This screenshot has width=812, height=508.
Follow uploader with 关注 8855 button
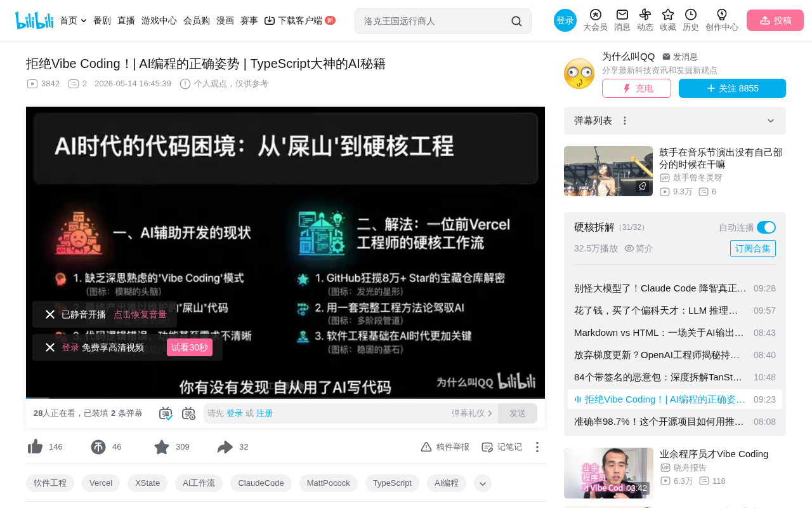[x=732, y=88]
